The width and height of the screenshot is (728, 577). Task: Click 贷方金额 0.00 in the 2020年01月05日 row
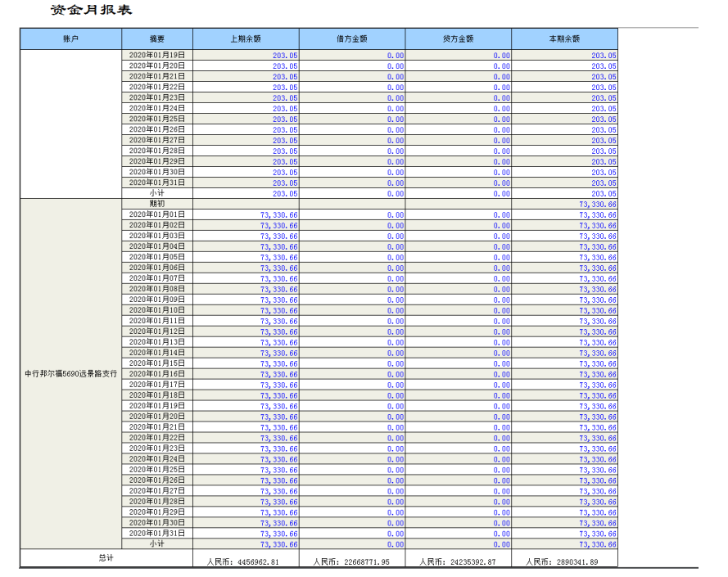click(x=502, y=258)
